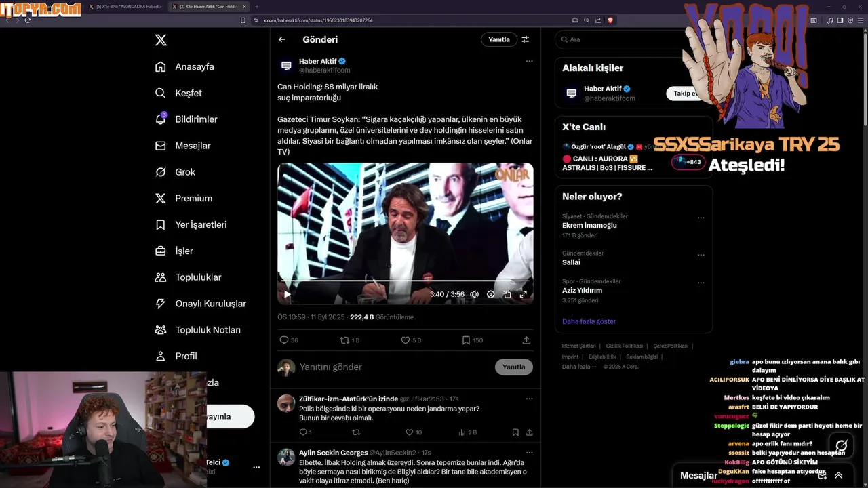
Task: Open more options on Zülfikar reply
Action: pos(529,399)
